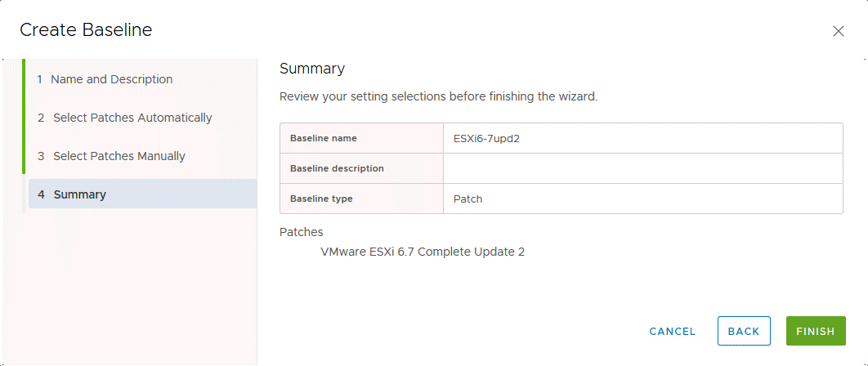Click the Summary page heading
Screen dimensions: 868x366
[x=312, y=69]
